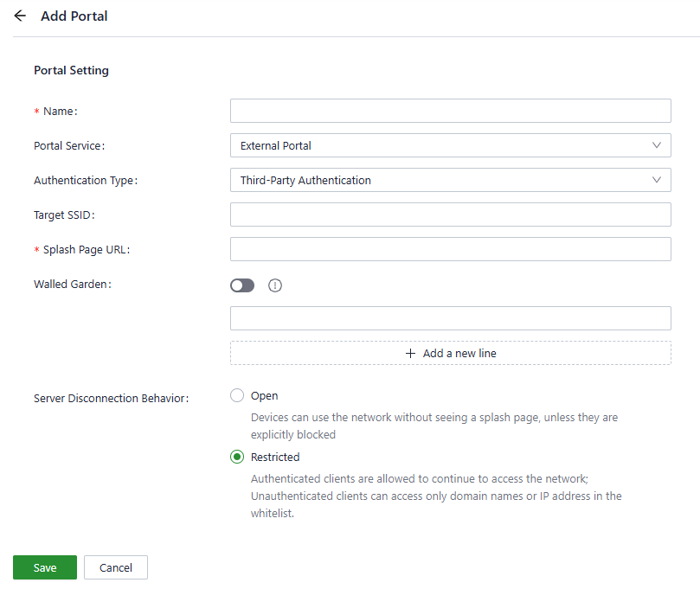The height and width of the screenshot is (589, 700).
Task: Select the Restricted radio button
Action: point(237,457)
